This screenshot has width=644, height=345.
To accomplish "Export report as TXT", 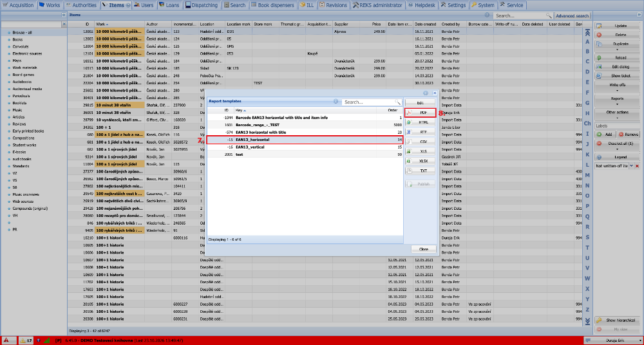I will coord(420,171).
